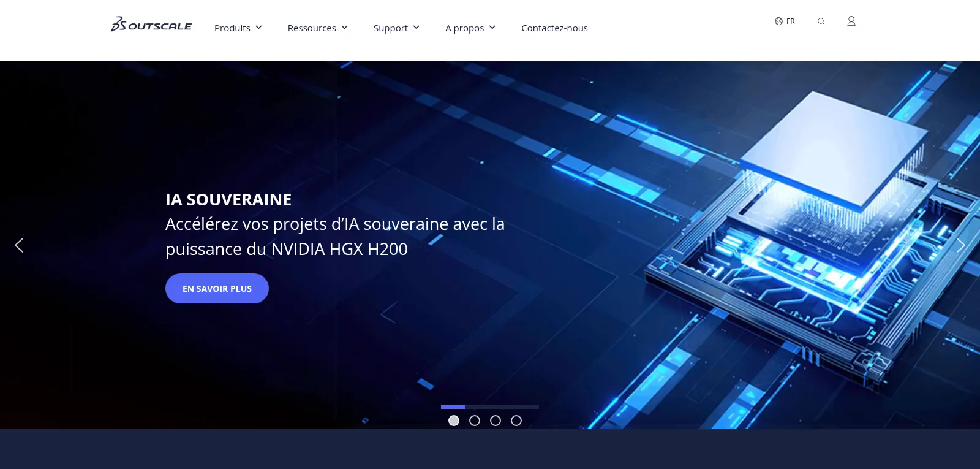Click the globe language icon

tap(778, 21)
